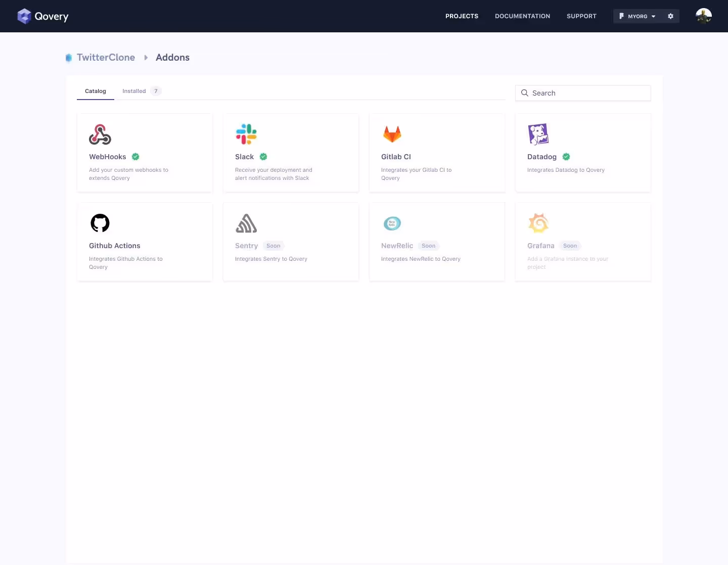This screenshot has height=565, width=728.
Task: Click 'Add a Grafana instance to your project'
Action: point(567,263)
